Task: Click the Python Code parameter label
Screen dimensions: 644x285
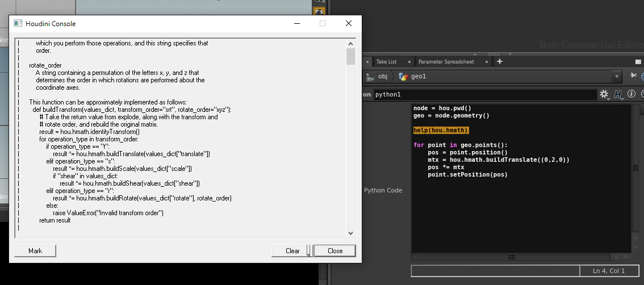Action: point(383,190)
